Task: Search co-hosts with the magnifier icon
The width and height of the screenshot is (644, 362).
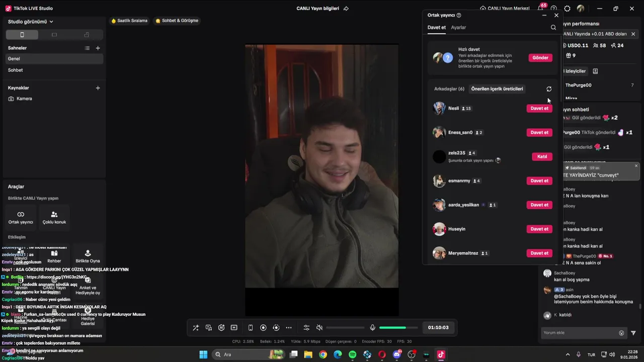Action: pyautogui.click(x=553, y=28)
